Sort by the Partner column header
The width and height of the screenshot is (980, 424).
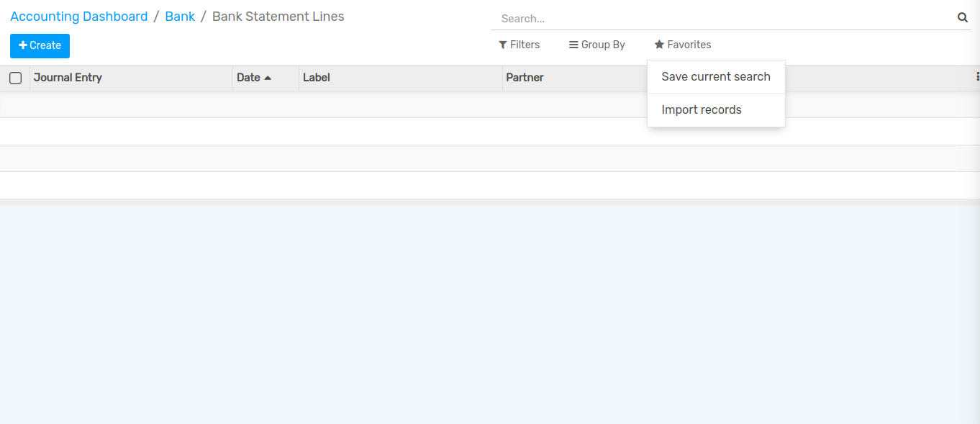[525, 78]
